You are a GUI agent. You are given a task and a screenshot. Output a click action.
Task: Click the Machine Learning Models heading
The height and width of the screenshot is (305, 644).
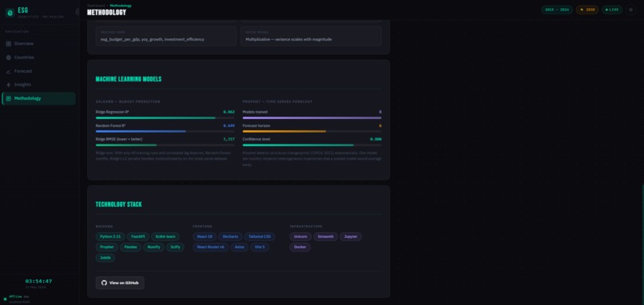click(129, 79)
